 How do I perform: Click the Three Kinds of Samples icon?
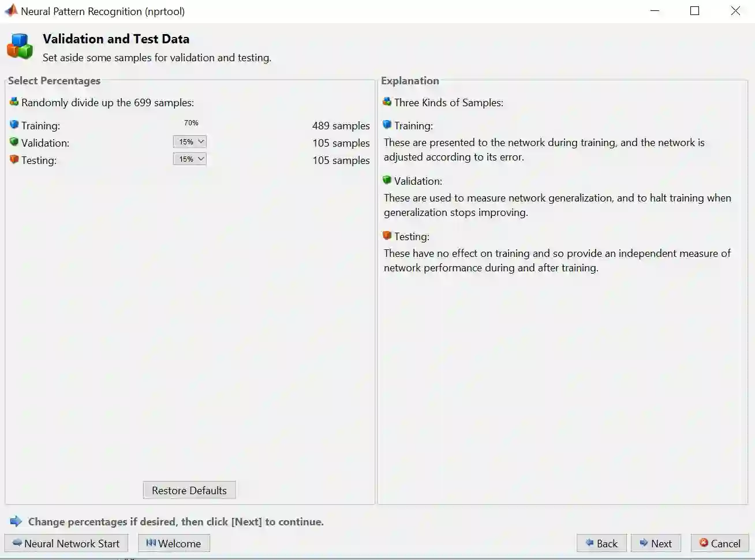coord(387,102)
